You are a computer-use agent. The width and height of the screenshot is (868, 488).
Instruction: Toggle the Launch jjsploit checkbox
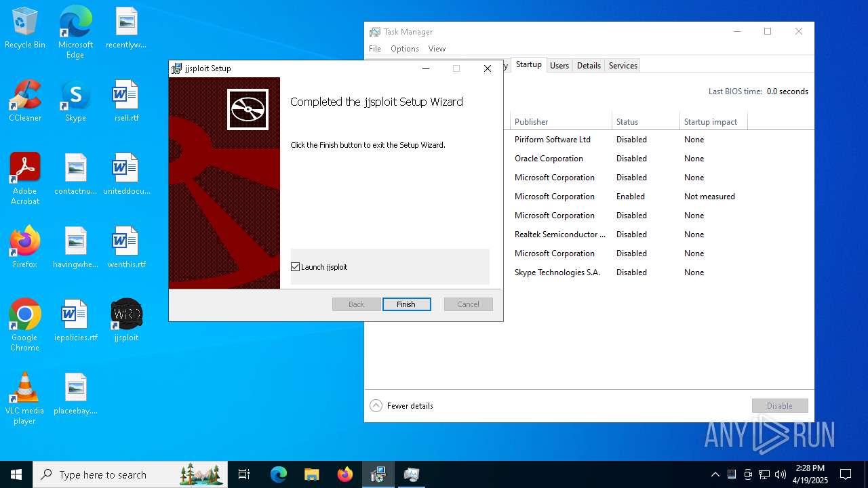click(295, 267)
